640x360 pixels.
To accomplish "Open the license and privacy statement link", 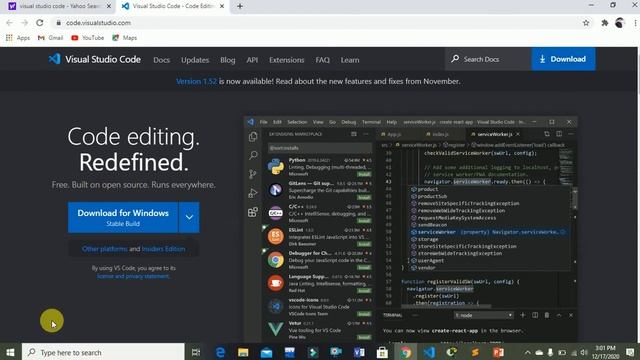I will [x=133, y=276].
